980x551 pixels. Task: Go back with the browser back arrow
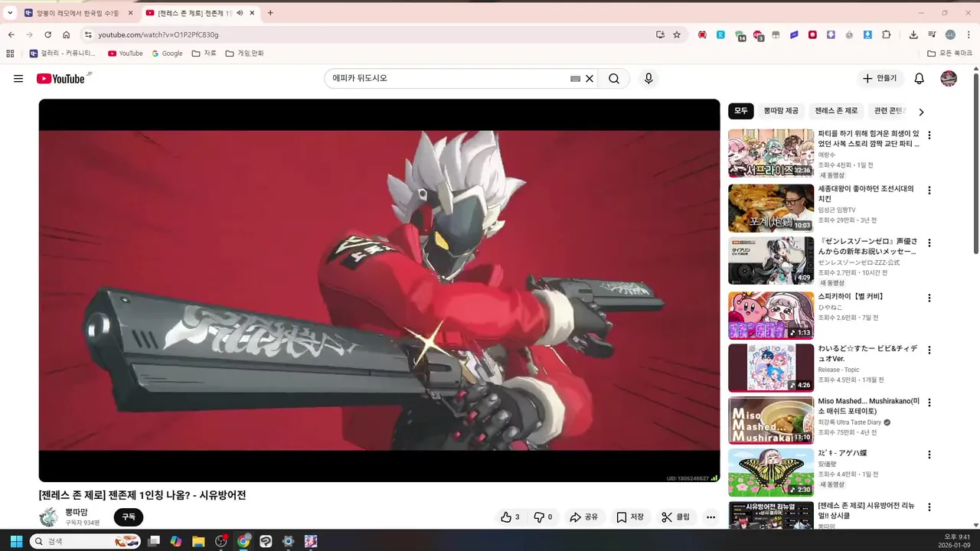[11, 34]
